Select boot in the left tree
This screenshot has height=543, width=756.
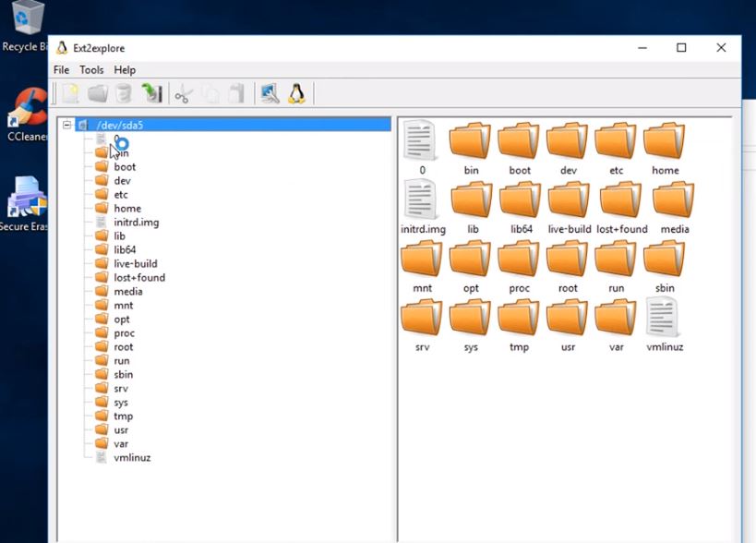coord(125,167)
